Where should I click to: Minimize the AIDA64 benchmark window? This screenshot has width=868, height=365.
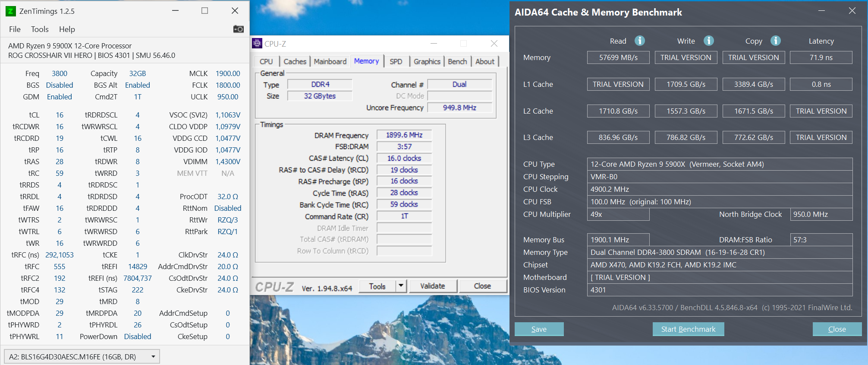tap(821, 11)
